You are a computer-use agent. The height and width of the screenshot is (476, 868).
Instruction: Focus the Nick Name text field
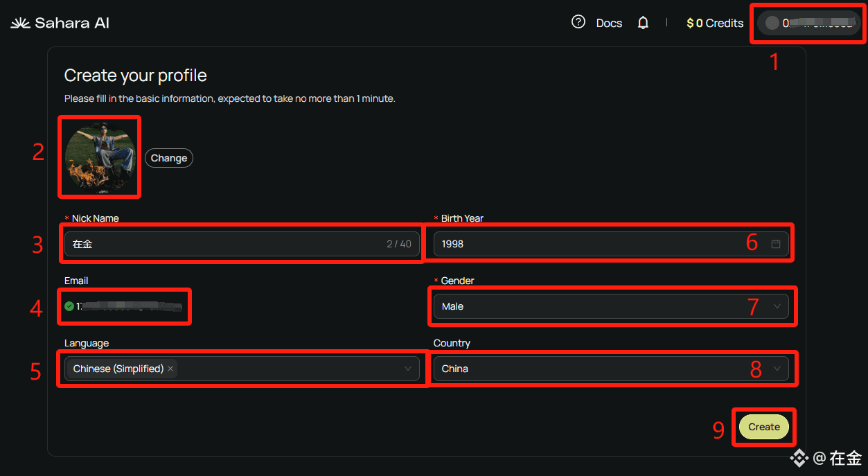tap(222, 244)
